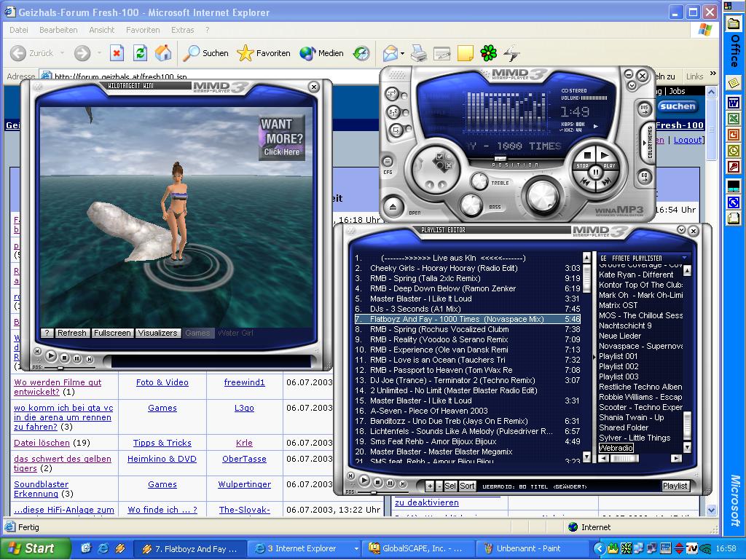Toggle the VIS visualization window button
Image resolution: width=746 pixels, height=560 pixels.
(644, 109)
